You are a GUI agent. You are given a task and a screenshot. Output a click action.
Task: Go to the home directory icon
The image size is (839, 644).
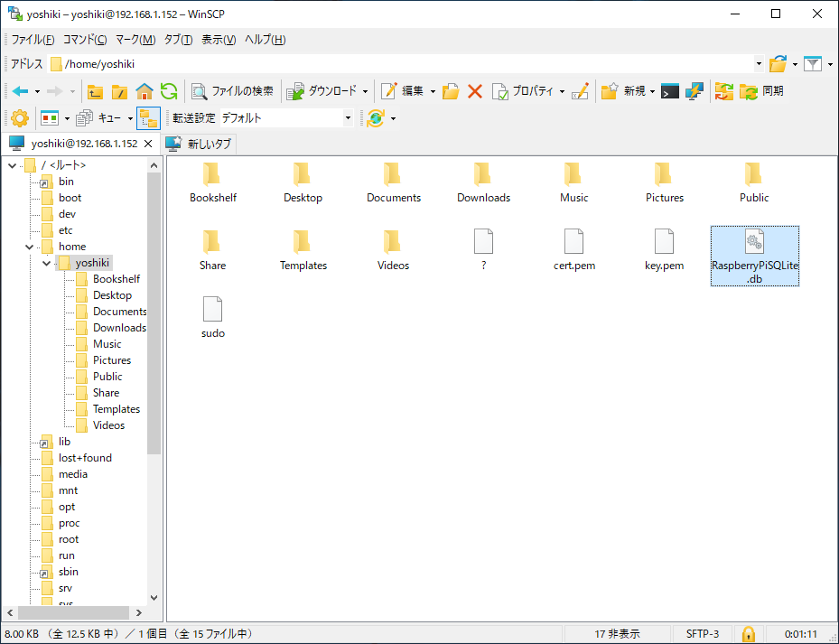coord(144,91)
